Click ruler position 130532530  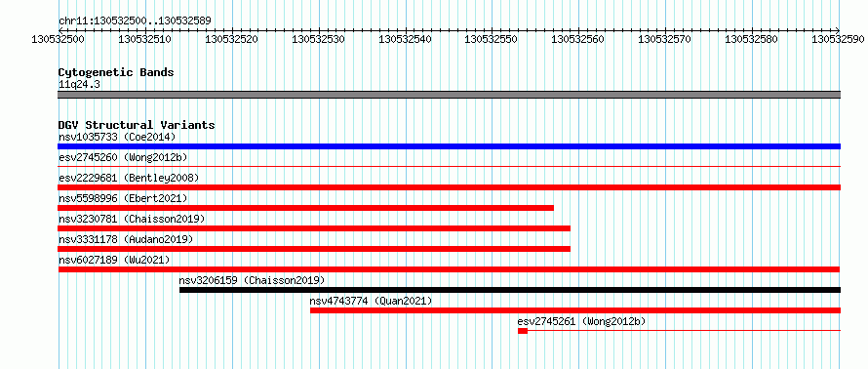click(x=318, y=40)
